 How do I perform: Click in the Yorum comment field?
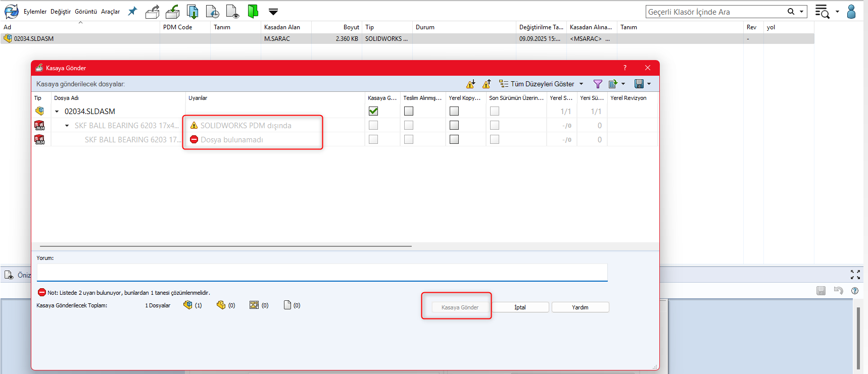(322, 272)
